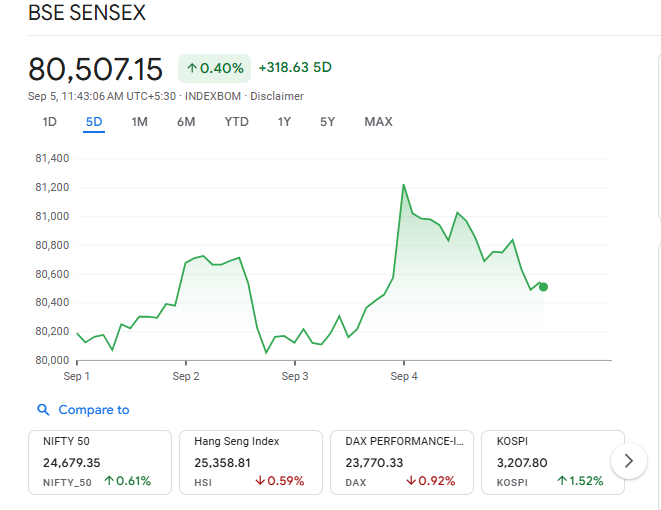This screenshot has width=661, height=510.
Task: Open the NIFTY 50 comparison card
Action: pyautogui.click(x=99, y=461)
